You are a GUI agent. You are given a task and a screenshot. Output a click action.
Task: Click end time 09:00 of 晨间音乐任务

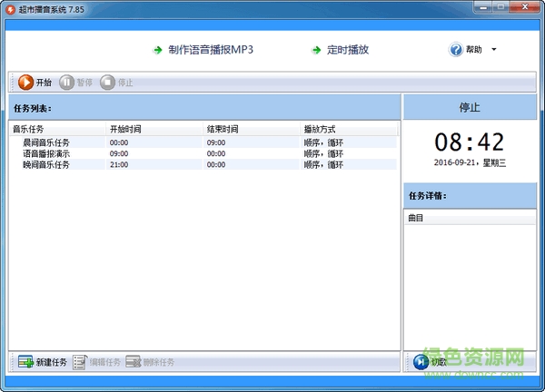tap(216, 142)
